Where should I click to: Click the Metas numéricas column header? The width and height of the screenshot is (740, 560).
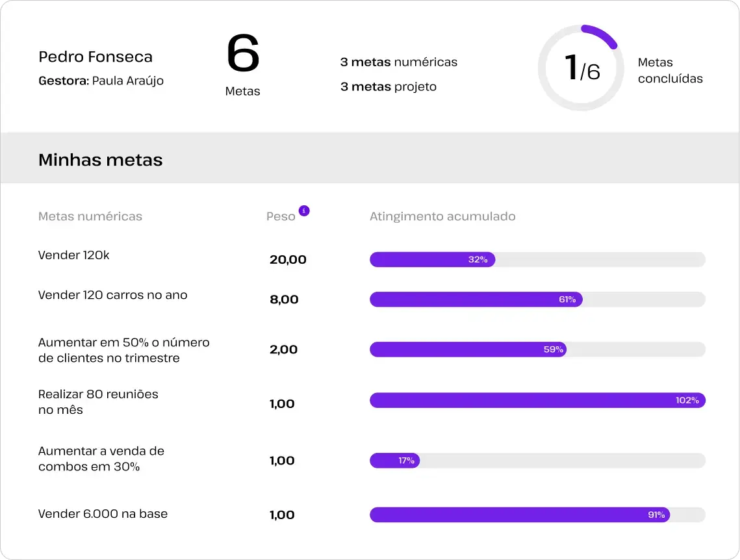[90, 216]
